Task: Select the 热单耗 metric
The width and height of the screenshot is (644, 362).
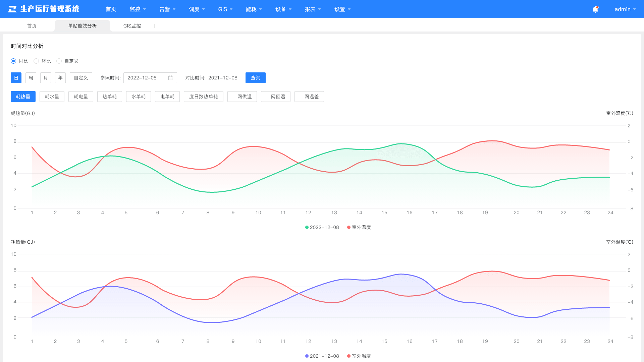Action: (x=110, y=97)
